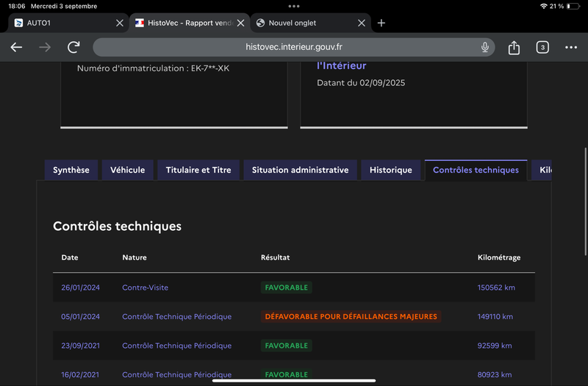Click the Nature column header

point(135,257)
